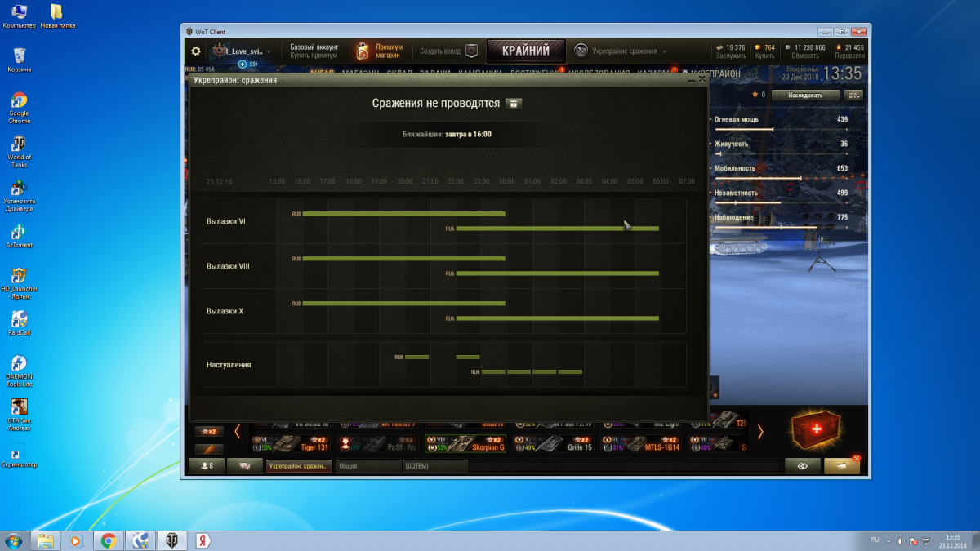Toggle the x2 bonus carousel filter
Screen dimensions: 980x551
tap(209, 431)
